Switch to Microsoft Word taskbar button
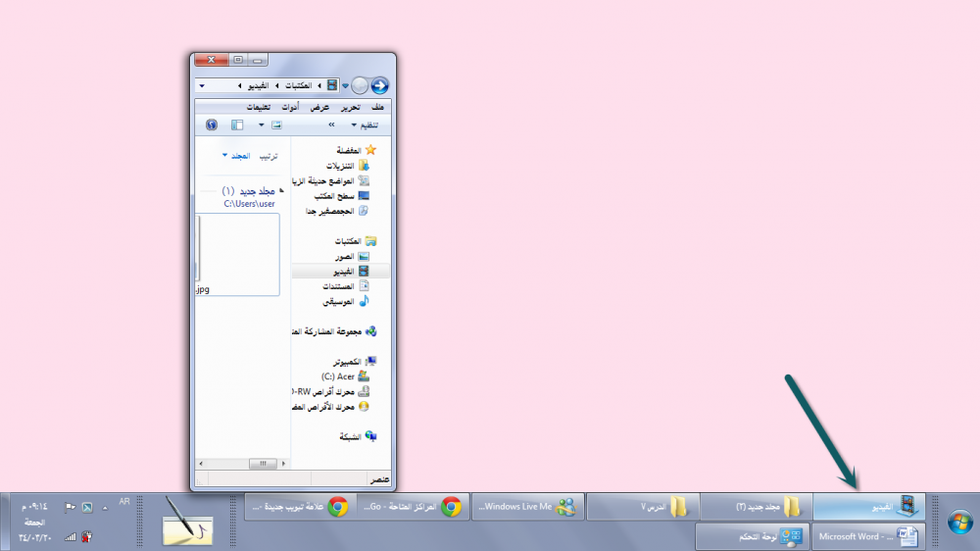 click(868, 536)
